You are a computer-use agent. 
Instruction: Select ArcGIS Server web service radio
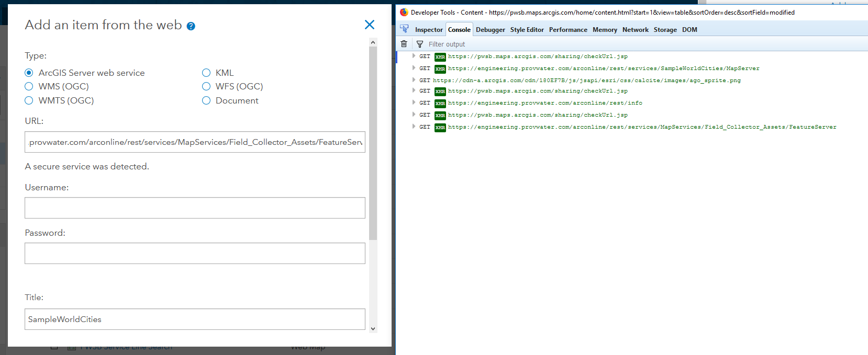pyautogui.click(x=29, y=73)
